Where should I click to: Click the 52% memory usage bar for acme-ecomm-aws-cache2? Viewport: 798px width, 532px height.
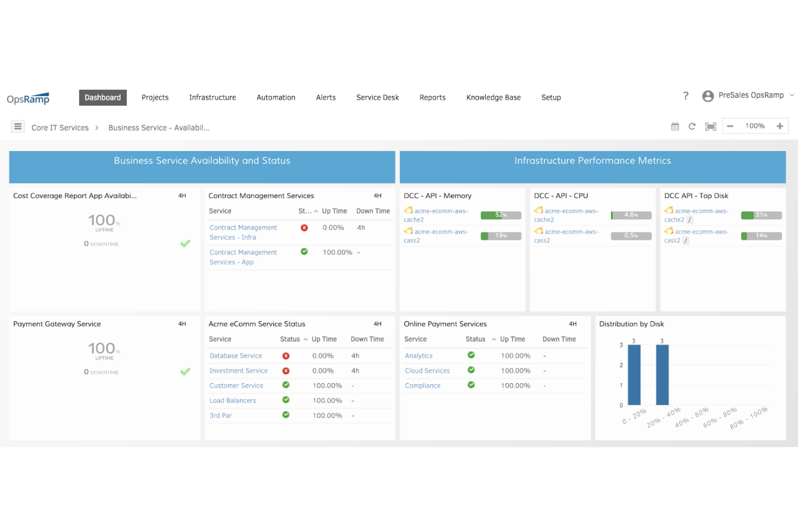point(500,215)
